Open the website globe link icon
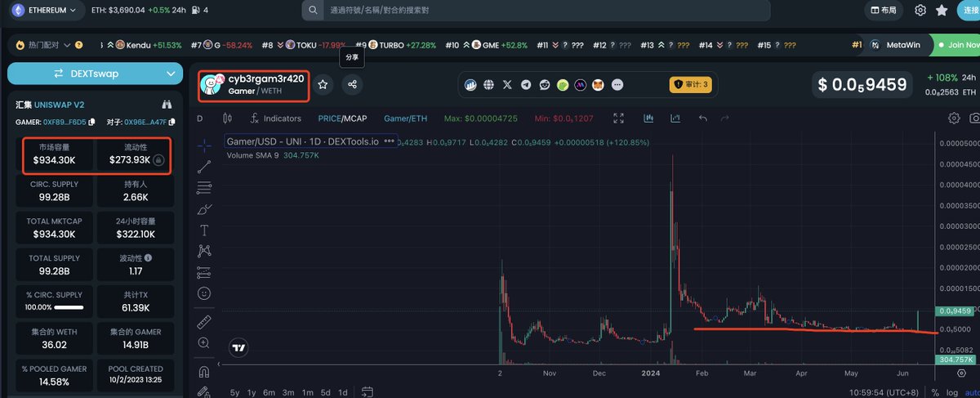The width and height of the screenshot is (980, 398). [489, 84]
